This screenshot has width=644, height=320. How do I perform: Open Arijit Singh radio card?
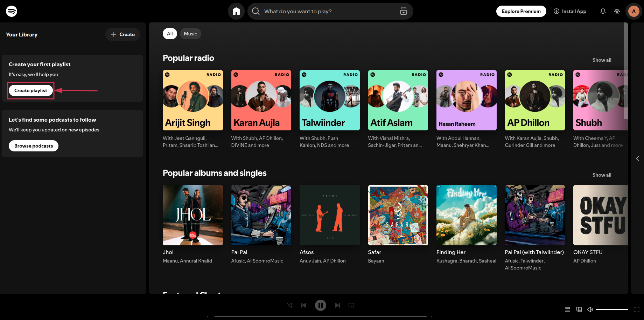pos(193,100)
